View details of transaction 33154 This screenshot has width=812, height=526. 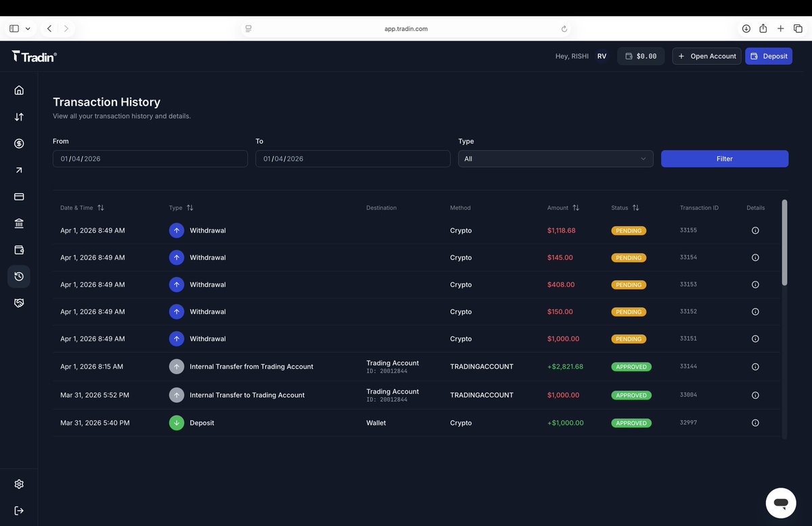click(x=755, y=257)
